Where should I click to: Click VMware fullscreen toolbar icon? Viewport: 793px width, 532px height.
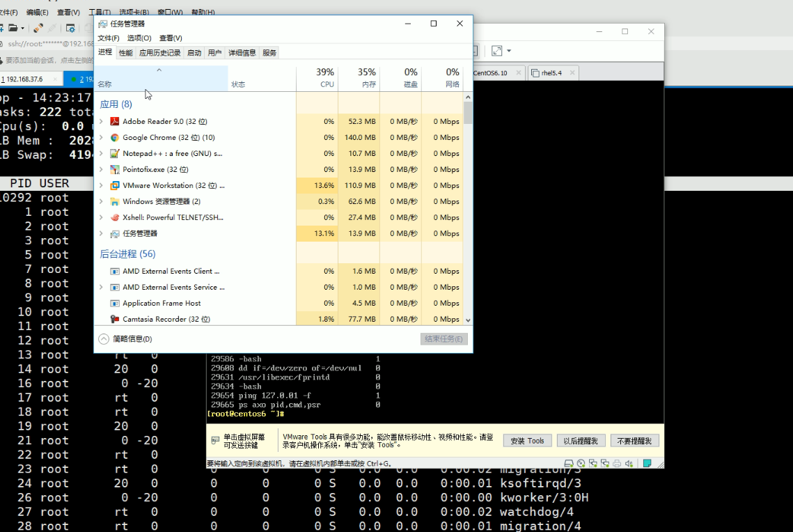(x=496, y=51)
